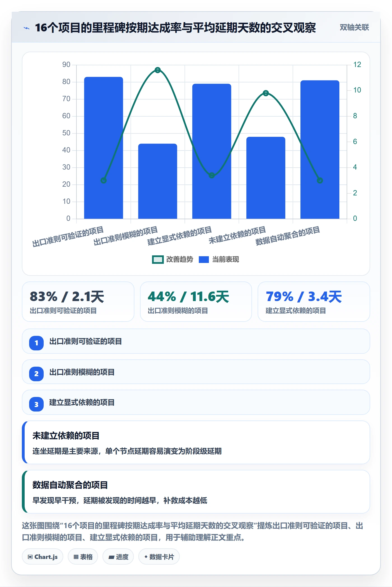This screenshot has height=587, width=392.
Task: Toggle the 当前表现 blue legend swatch
Action: 204,260
